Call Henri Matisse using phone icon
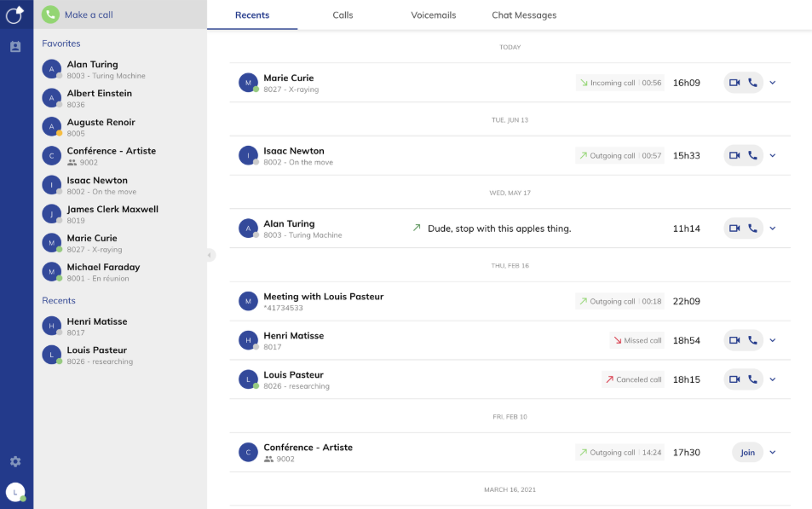This screenshot has height=509, width=812. pyautogui.click(x=752, y=340)
